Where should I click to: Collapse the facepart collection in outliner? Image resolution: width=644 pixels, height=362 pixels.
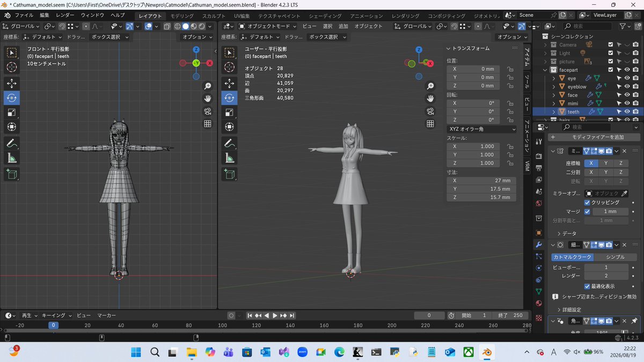(x=546, y=70)
